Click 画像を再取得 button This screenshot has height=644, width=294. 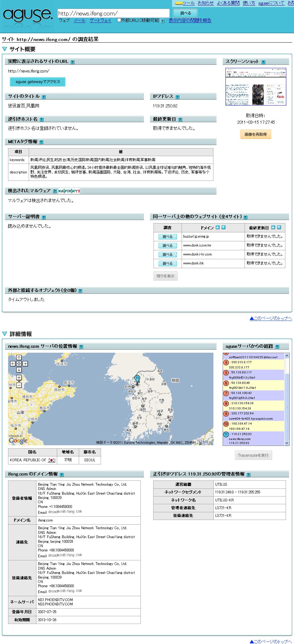tap(256, 135)
